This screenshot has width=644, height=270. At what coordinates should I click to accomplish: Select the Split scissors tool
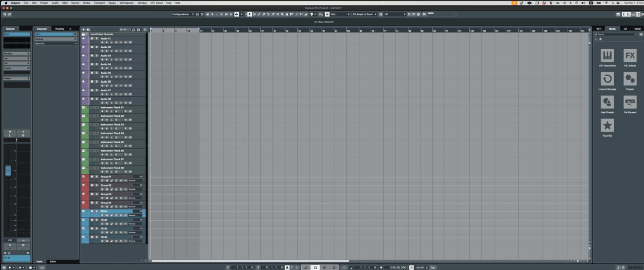(x=268, y=14)
